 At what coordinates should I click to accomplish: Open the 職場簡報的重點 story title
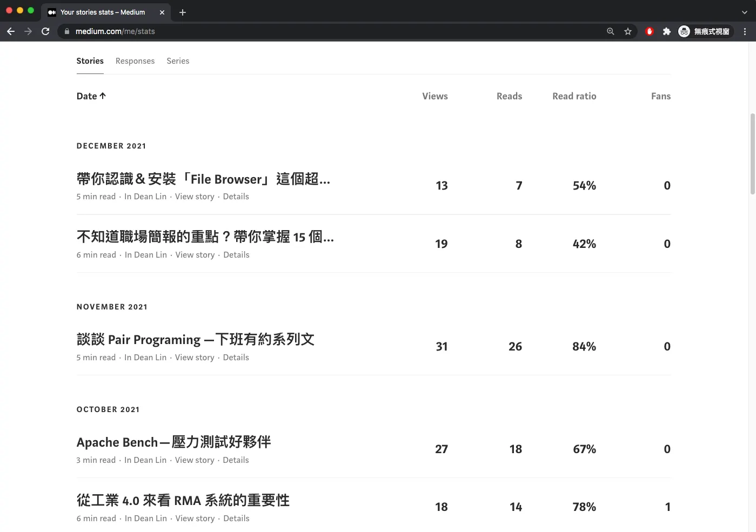(x=205, y=237)
